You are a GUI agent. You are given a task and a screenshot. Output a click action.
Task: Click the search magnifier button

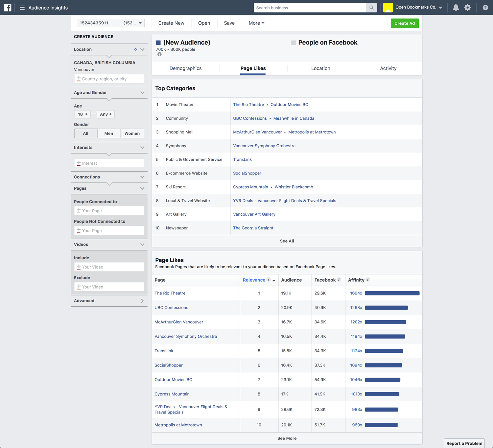point(371,8)
